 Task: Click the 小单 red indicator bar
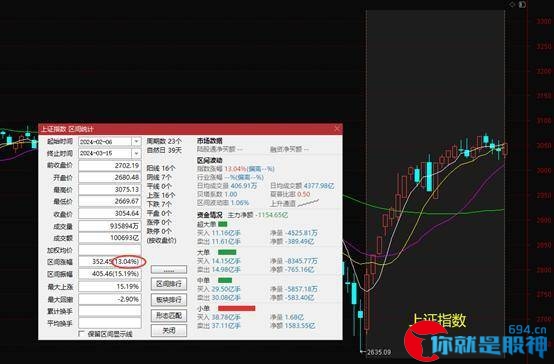click(x=236, y=309)
